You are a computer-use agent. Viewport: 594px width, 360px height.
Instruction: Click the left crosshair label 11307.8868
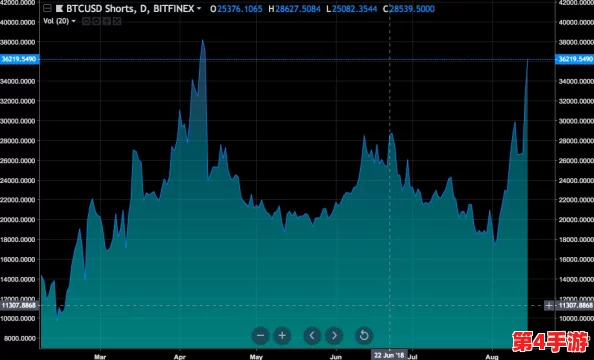(x=19, y=305)
